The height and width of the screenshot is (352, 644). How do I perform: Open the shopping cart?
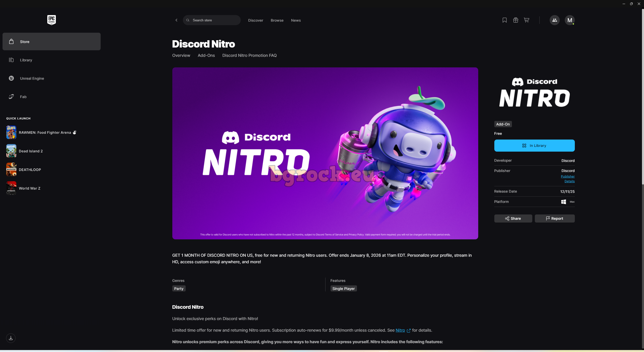tap(526, 20)
